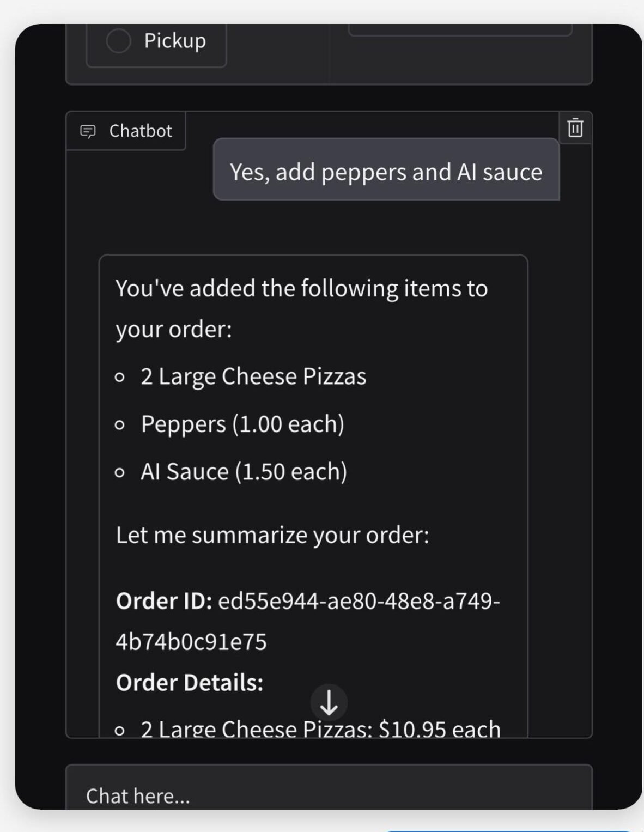Viewport: 644px width, 832px height.
Task: Click the bullet marker next to Peppers
Action: 120,425
